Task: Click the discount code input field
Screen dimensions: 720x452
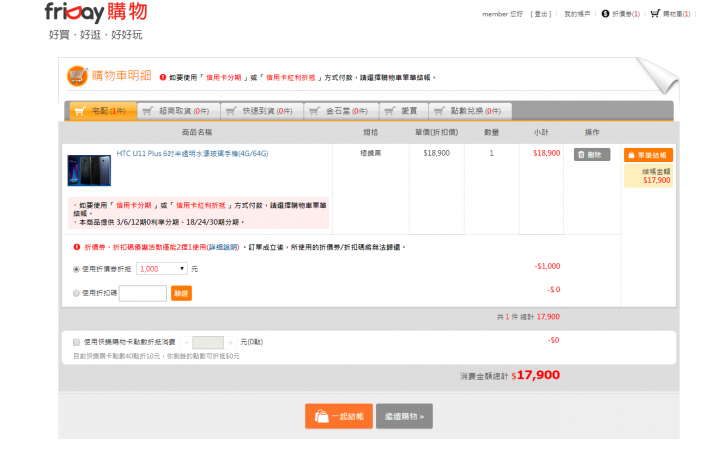Action: 143,293
